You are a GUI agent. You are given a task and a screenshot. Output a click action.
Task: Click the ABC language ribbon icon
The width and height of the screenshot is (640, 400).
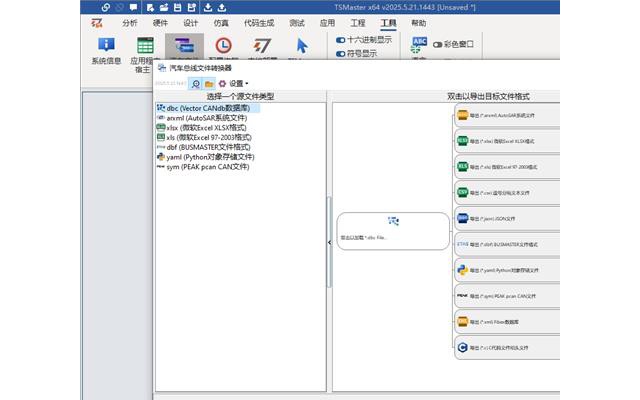pyautogui.click(x=419, y=45)
